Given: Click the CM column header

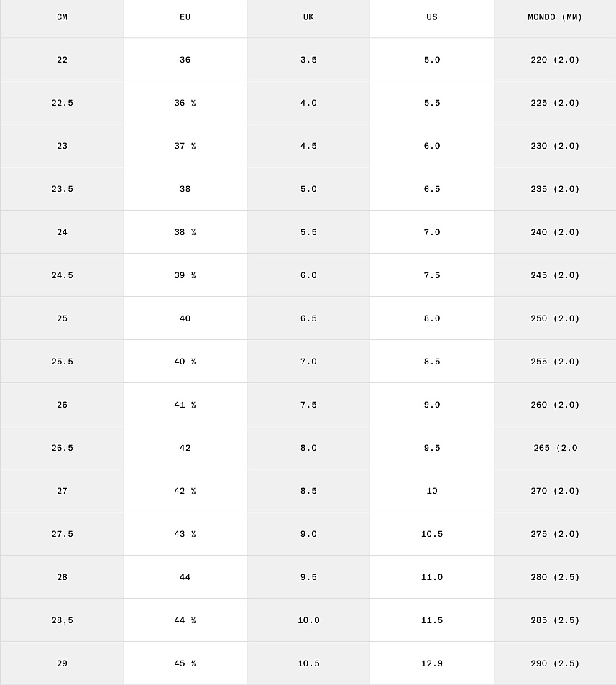Looking at the screenshot, I should pos(62,17).
